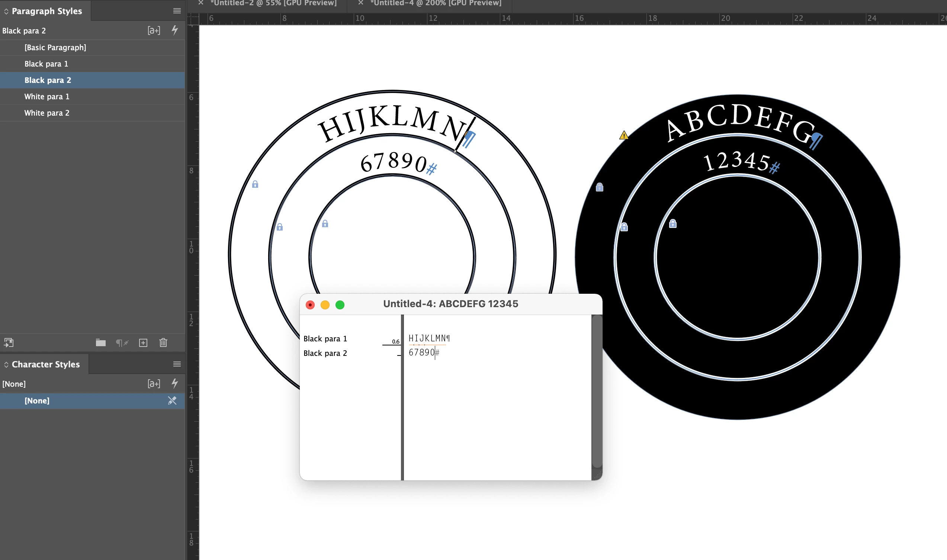Collapse the Paragraph Styles panel tab arrows
Viewport: 947px width, 560px height.
(x=6, y=11)
